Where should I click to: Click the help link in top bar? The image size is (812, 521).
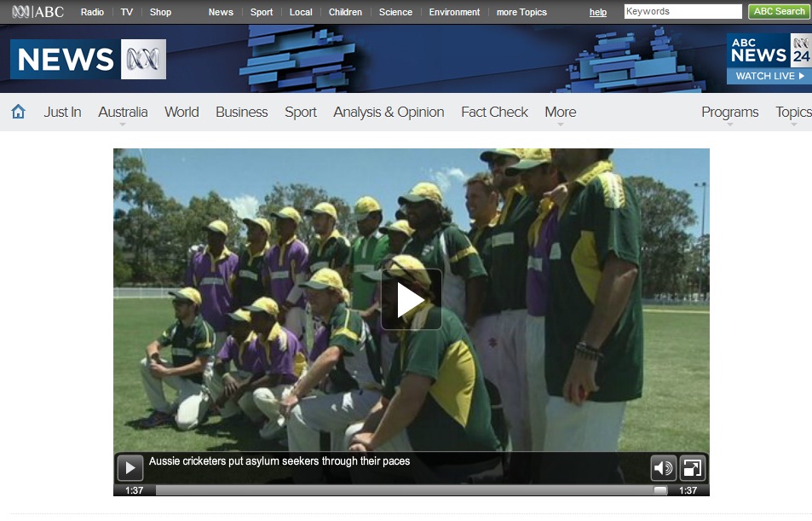point(598,12)
